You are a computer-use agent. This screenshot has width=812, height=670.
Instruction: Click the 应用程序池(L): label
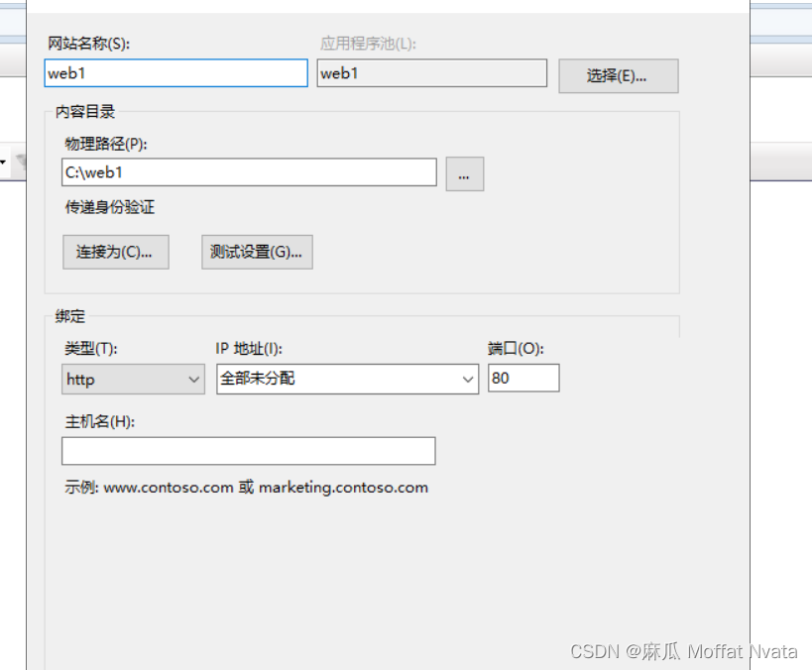(368, 44)
